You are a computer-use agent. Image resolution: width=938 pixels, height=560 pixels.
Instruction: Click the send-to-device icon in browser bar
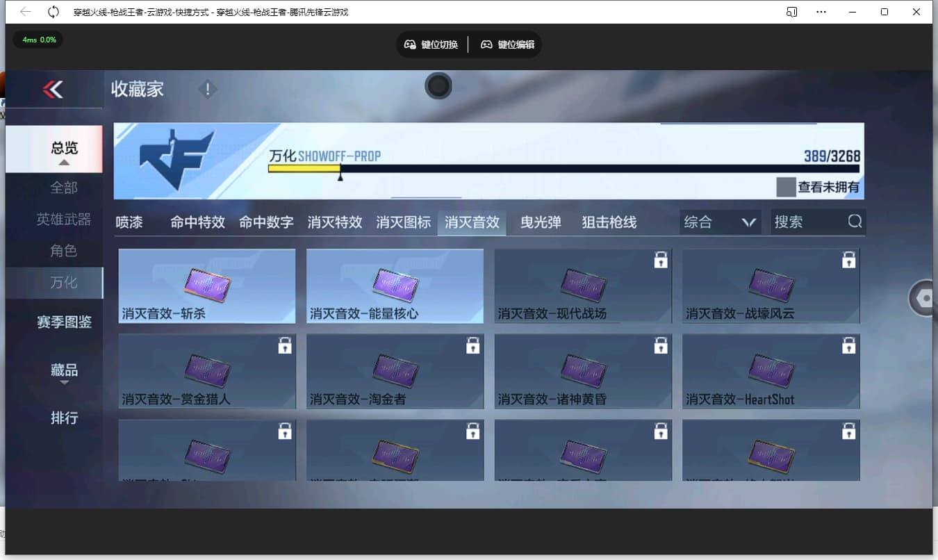pos(791,12)
